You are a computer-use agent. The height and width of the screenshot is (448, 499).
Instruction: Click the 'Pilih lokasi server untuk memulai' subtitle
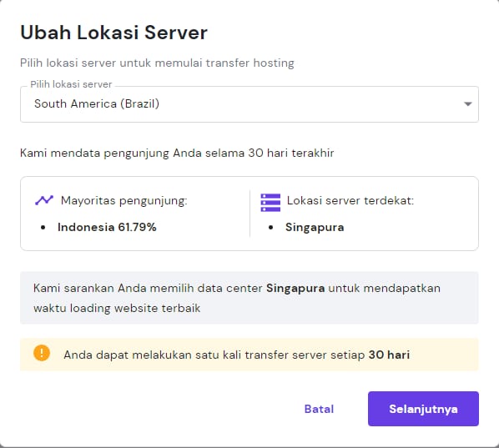(157, 63)
